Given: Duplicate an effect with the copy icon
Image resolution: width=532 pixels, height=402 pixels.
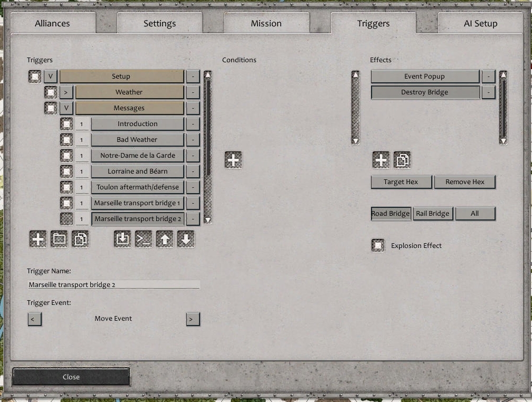Looking at the screenshot, I should click(x=402, y=159).
